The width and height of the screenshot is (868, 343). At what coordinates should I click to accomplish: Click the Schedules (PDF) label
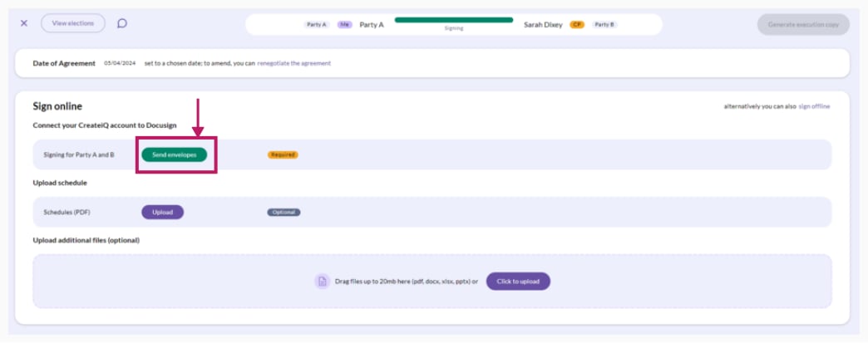(67, 212)
